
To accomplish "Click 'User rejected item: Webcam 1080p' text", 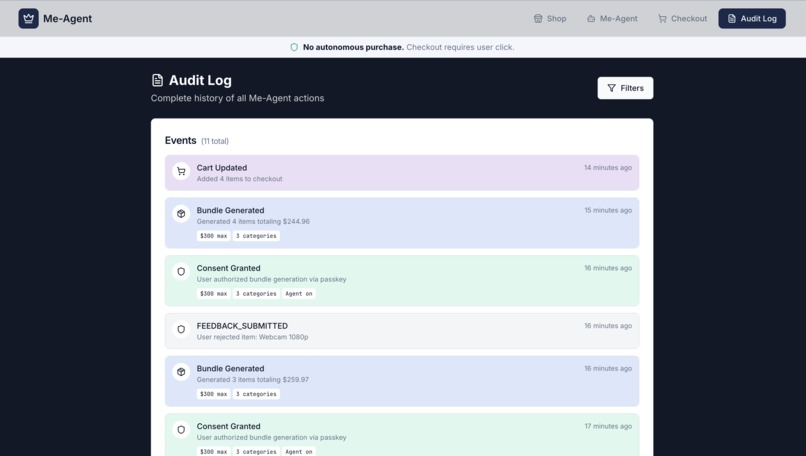I will tap(252, 337).
